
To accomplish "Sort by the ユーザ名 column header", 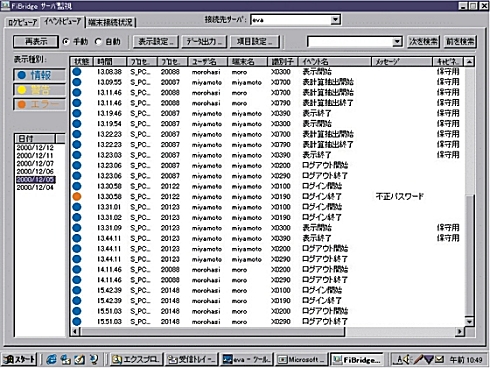I will pyautogui.click(x=208, y=62).
